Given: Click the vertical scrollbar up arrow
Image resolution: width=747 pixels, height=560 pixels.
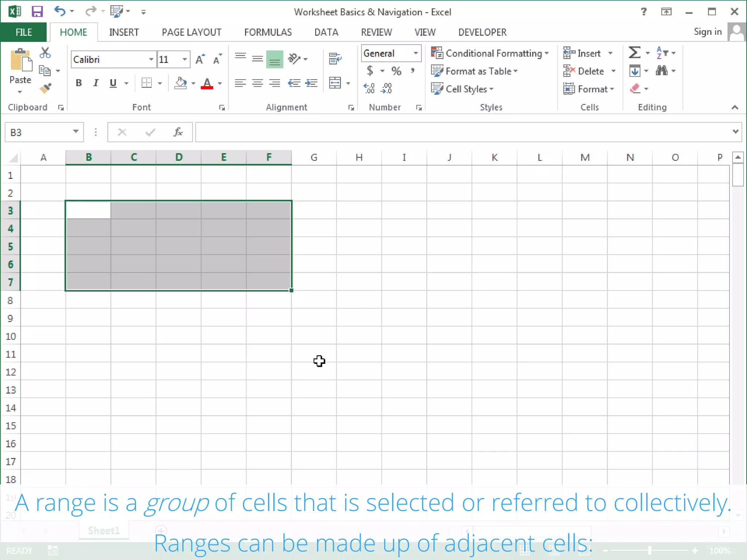Looking at the screenshot, I should (x=738, y=157).
